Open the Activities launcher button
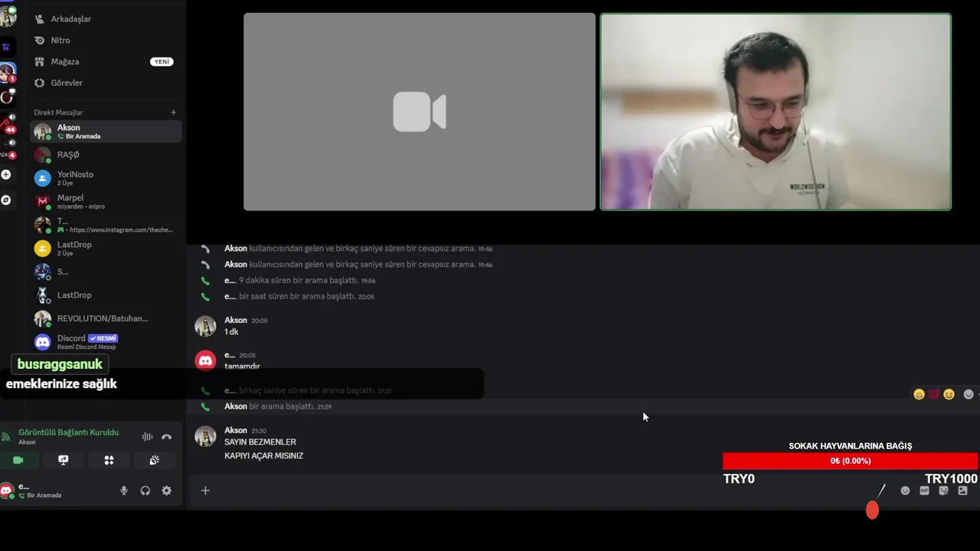Viewport: 980px width, 551px height. point(109,460)
